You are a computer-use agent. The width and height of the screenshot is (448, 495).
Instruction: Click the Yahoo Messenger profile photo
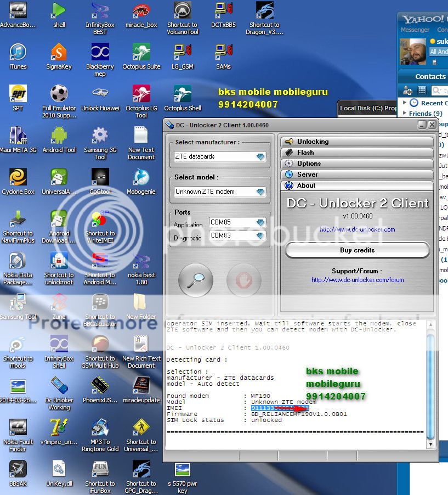(x=413, y=51)
